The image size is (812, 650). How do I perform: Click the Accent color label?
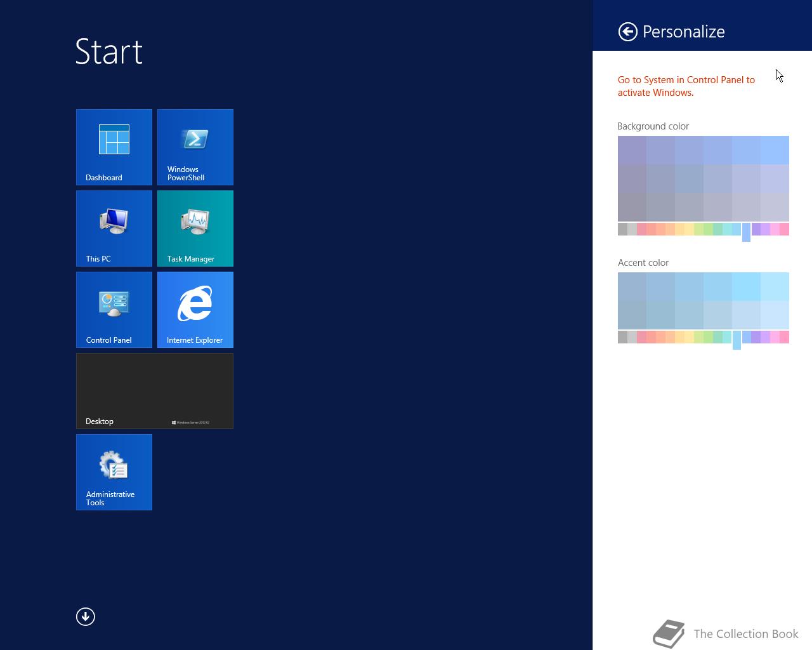coord(643,263)
